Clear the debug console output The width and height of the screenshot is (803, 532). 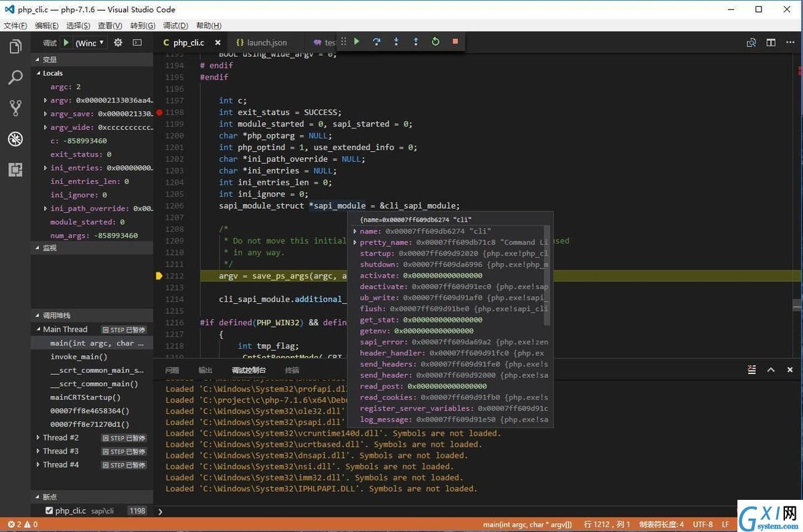[x=752, y=369]
